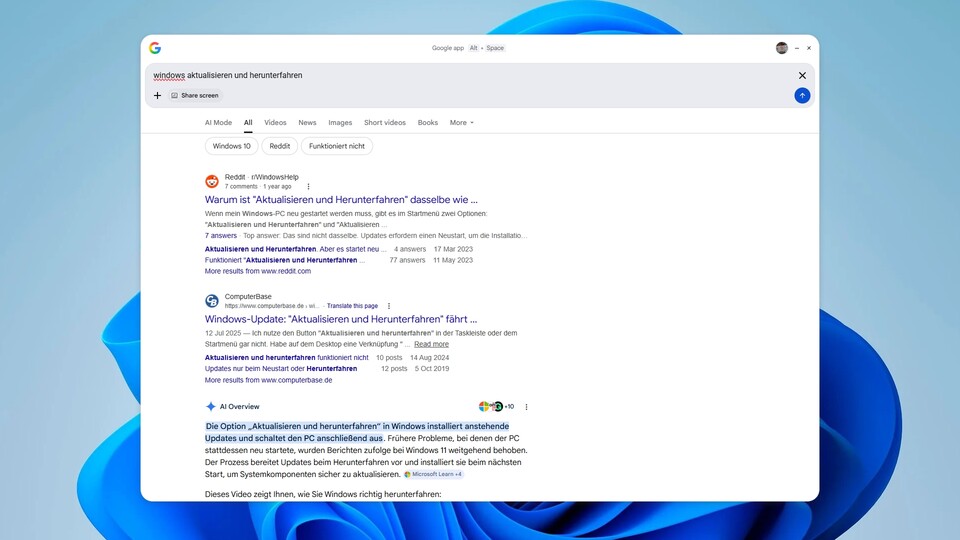This screenshot has height=540, width=960.
Task: Open the Reddit result title link
Action: click(x=341, y=199)
